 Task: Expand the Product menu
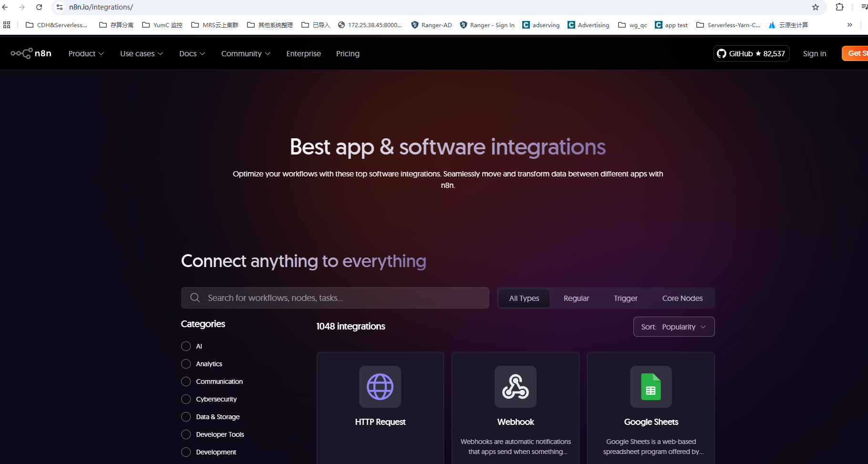[x=86, y=53]
